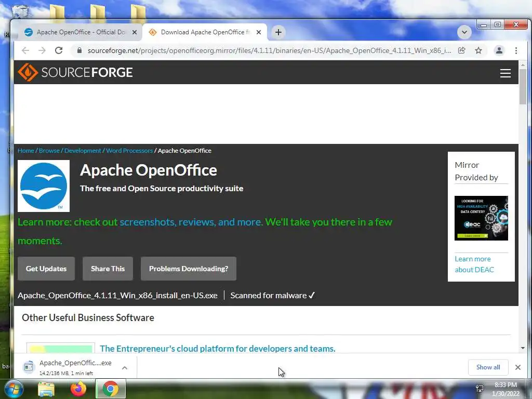Click the Browse breadcrumb link

coord(49,151)
